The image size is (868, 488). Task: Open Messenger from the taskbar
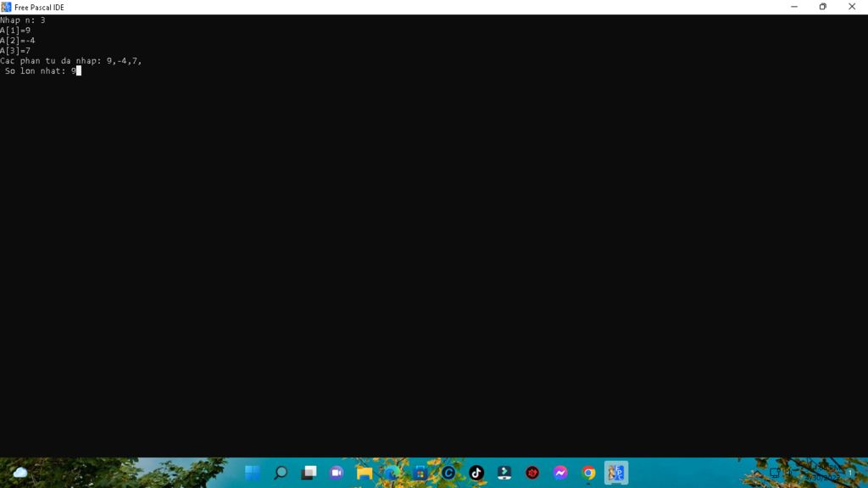click(x=560, y=473)
